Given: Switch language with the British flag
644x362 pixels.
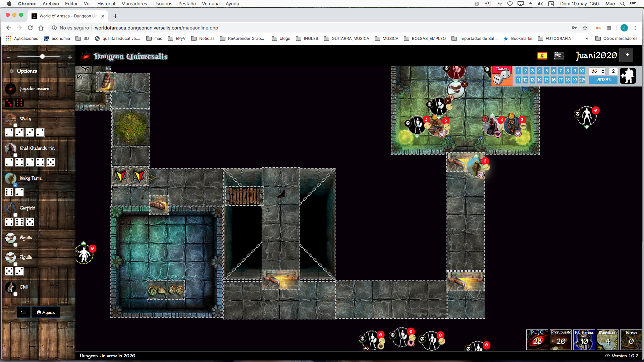Looking at the screenshot, I should tap(559, 56).
